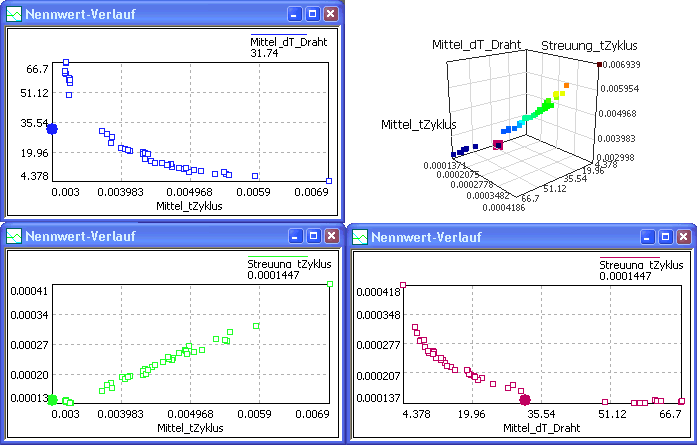
Task: Click the 3D plot's Mittel_tZyklus axis label
Action: point(419,124)
